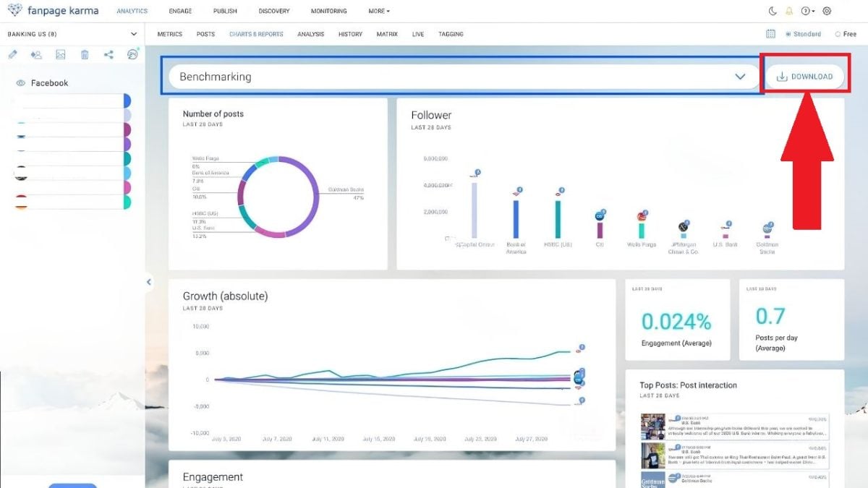Click the Engagement section heading
Screen dimensions: 868x488
[213, 477]
